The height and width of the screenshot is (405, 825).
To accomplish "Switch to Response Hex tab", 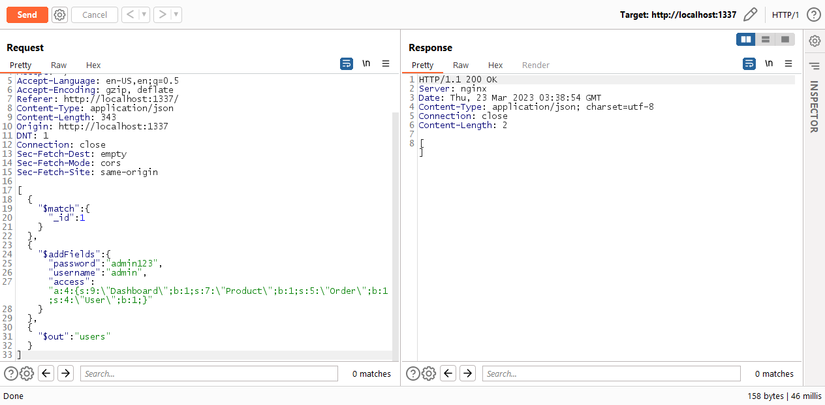I will (495, 65).
